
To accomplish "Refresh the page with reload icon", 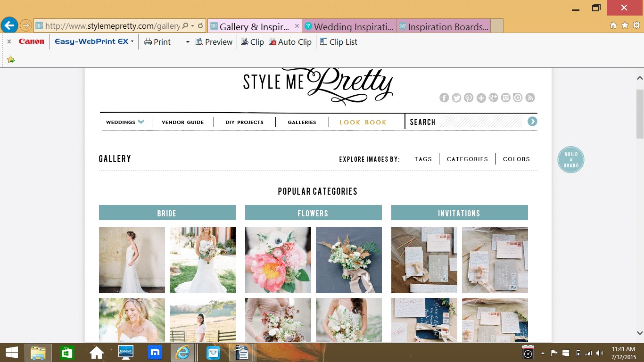I will pyautogui.click(x=200, y=26).
